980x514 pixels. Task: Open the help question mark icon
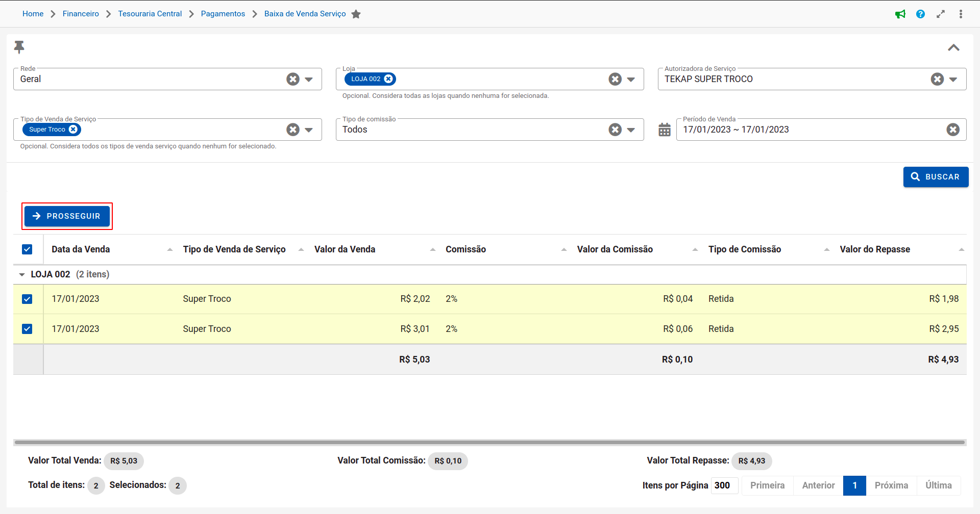tap(920, 14)
